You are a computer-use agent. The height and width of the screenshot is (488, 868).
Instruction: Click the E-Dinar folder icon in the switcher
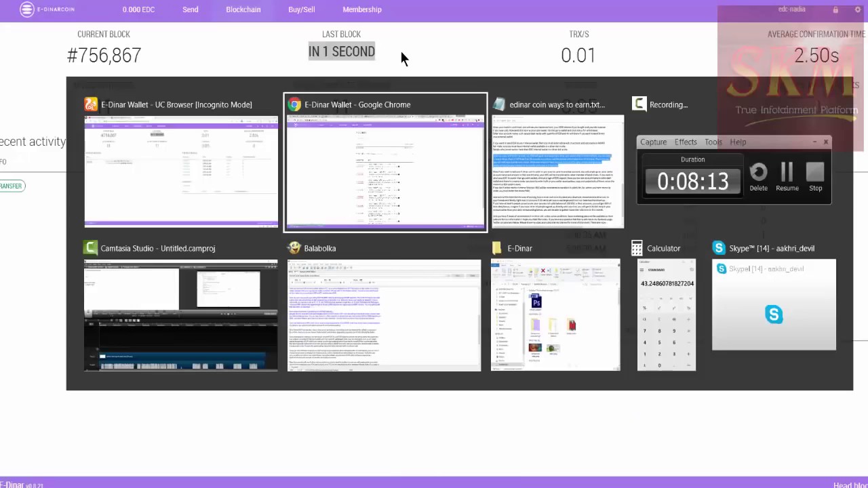click(498, 248)
